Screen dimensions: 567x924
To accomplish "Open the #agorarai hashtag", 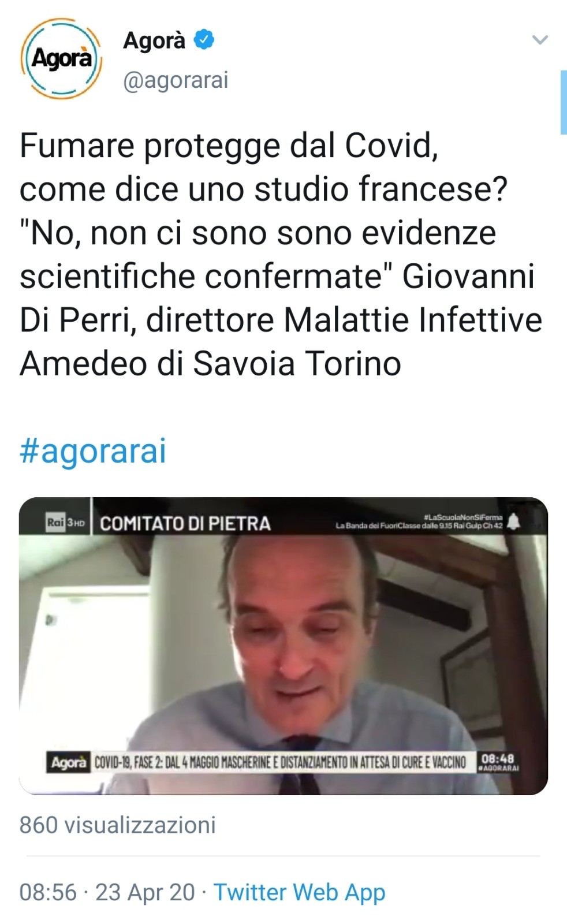I will coord(93,450).
